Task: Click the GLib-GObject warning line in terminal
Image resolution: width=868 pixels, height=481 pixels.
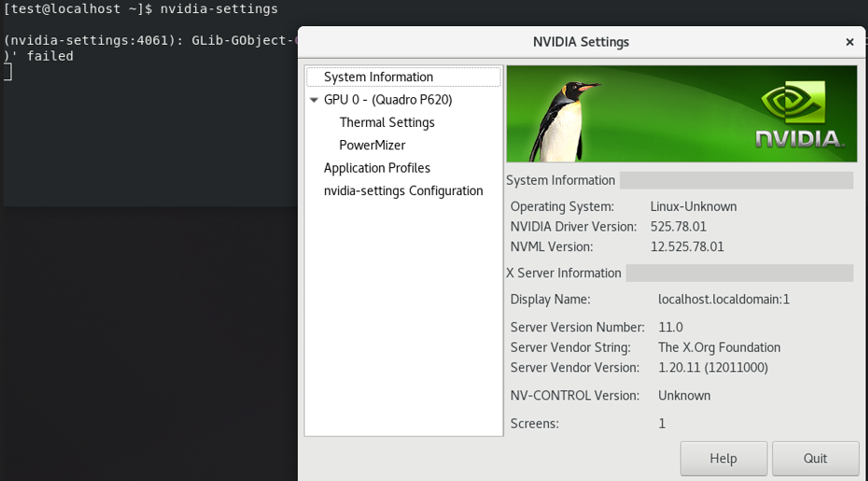Action: [150, 40]
